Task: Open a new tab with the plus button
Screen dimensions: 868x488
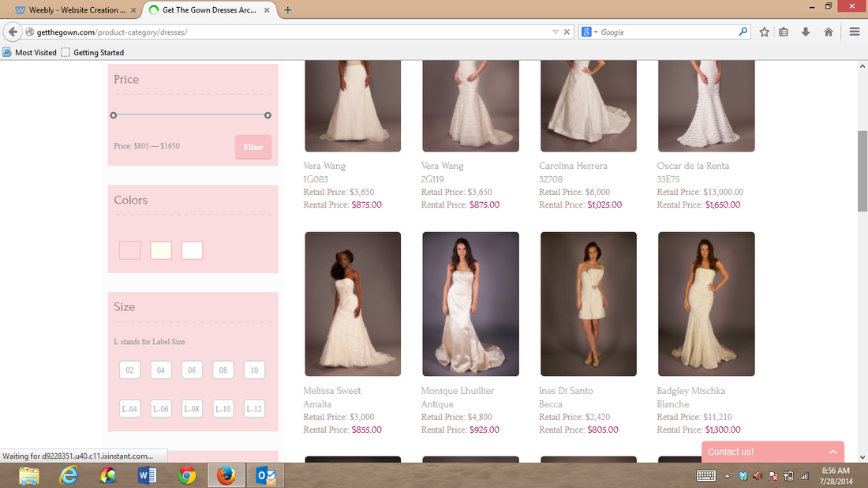Action: tap(287, 10)
